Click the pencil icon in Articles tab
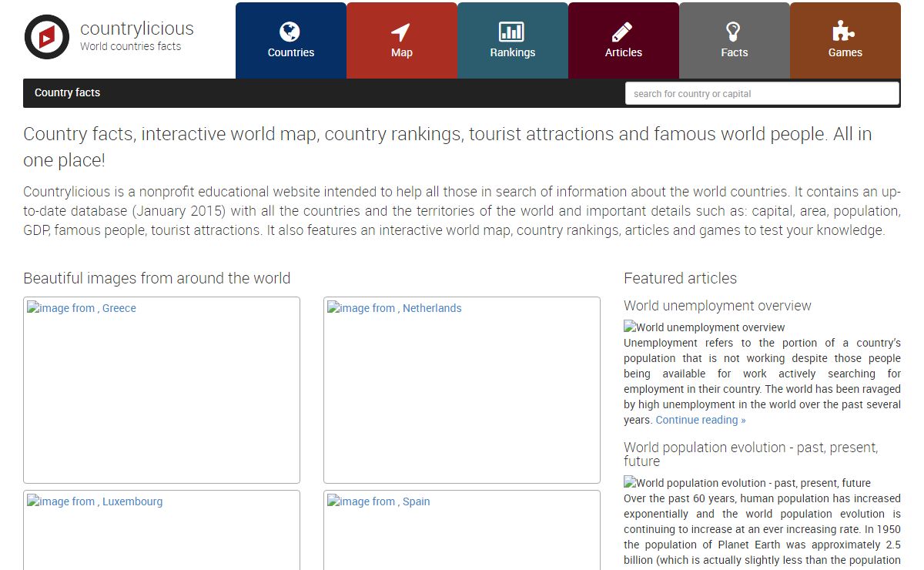924x570 pixels. click(x=623, y=32)
